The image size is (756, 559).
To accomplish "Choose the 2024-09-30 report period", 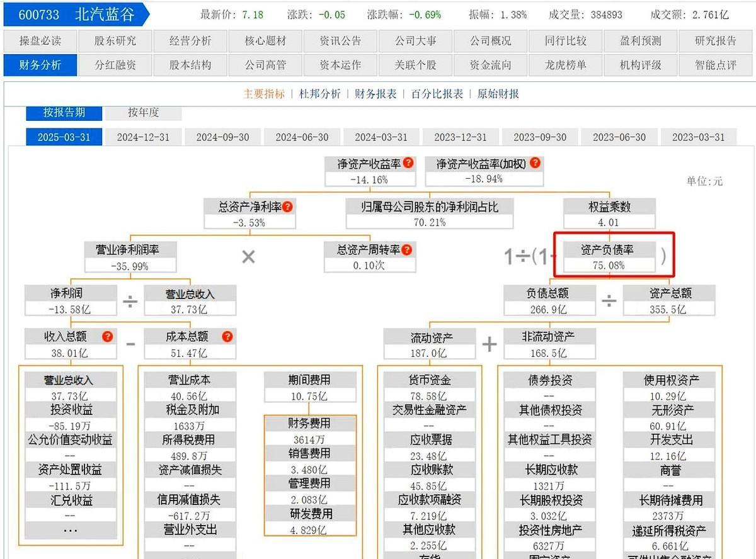I will point(222,137).
